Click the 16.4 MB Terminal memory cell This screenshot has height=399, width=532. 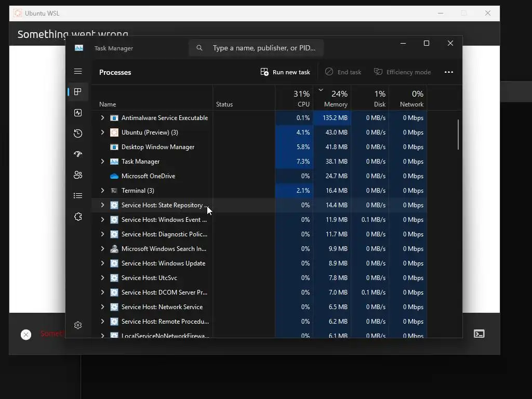(332, 191)
